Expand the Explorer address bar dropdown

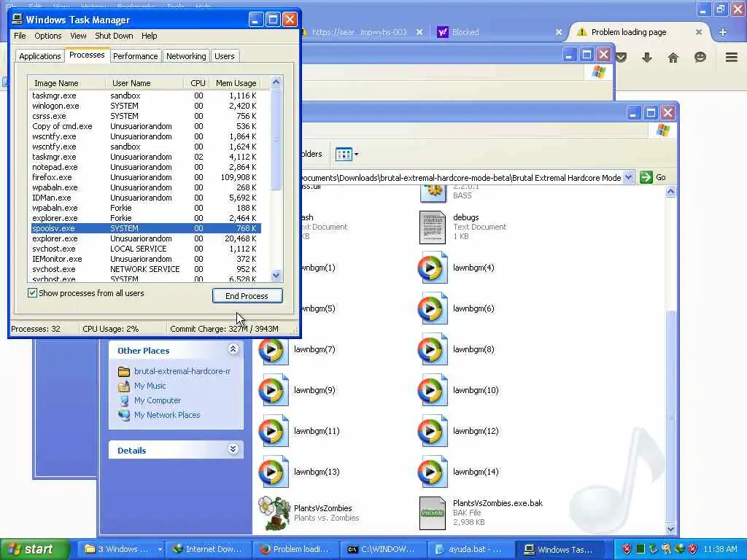[628, 177]
